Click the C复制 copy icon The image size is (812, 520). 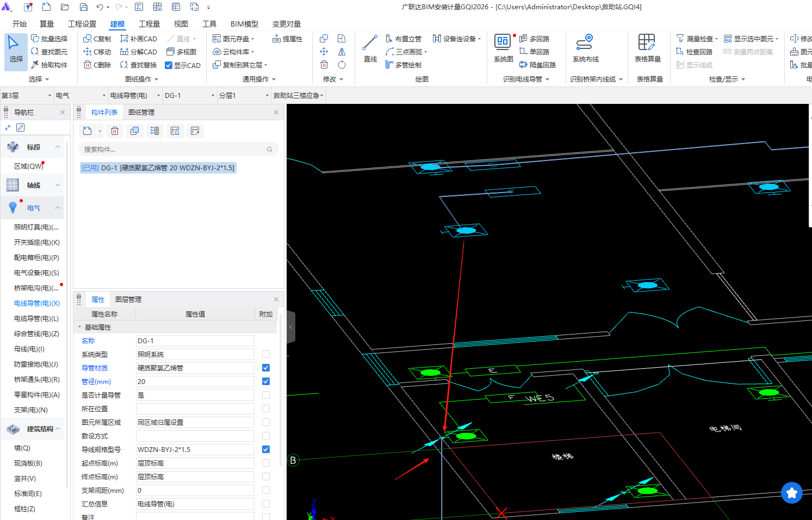[87, 39]
